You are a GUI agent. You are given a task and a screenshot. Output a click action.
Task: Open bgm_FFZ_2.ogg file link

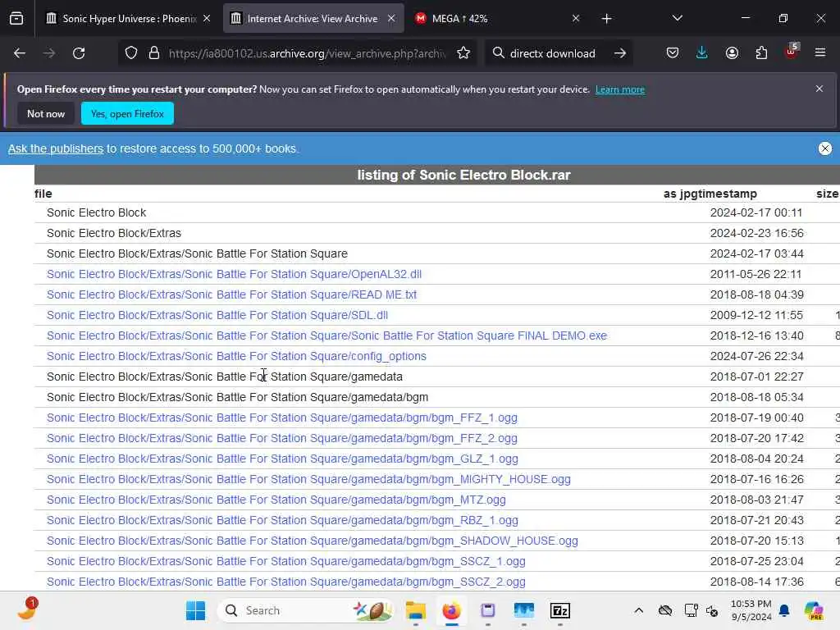coord(282,438)
